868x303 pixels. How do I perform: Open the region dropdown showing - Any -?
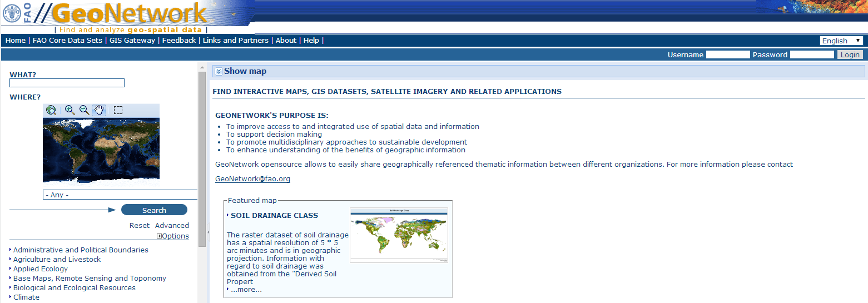[x=120, y=195]
